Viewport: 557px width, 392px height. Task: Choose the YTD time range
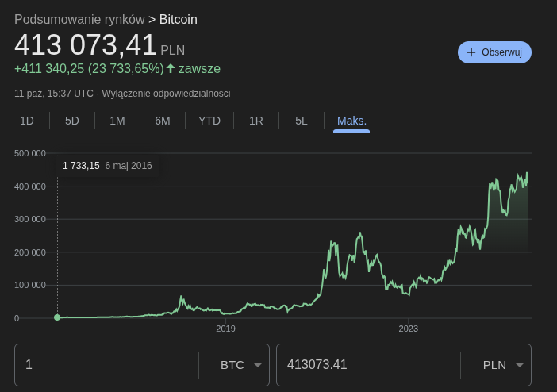tap(209, 121)
